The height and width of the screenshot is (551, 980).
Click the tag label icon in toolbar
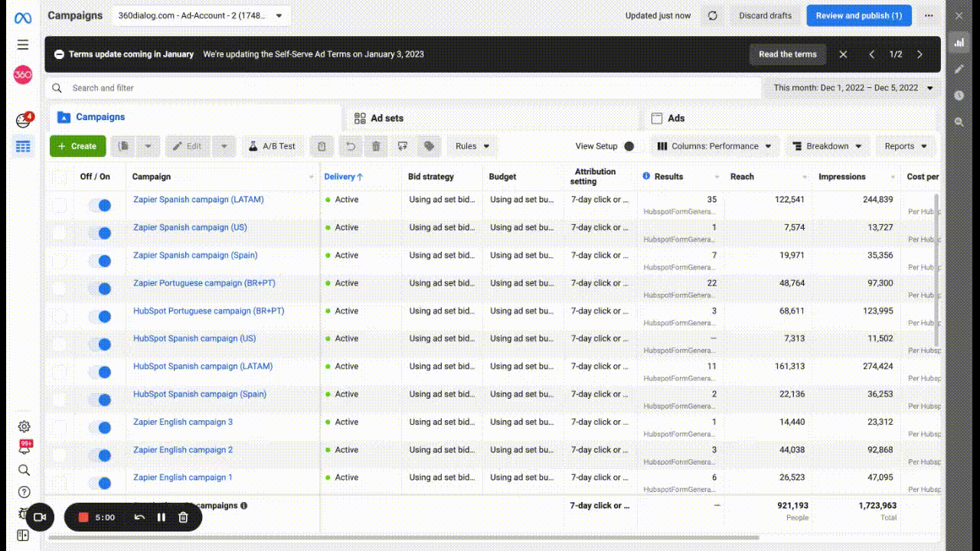pyautogui.click(x=429, y=146)
